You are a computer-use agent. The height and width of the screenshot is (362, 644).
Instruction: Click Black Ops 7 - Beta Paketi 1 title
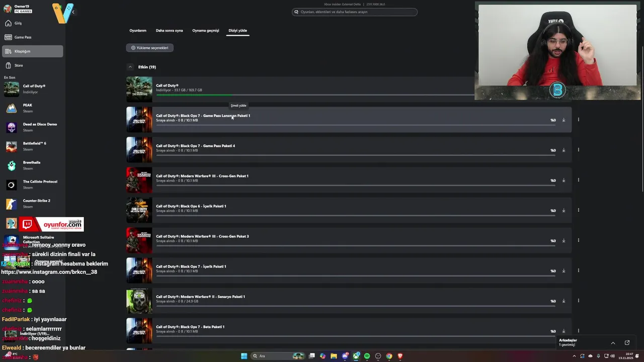[x=190, y=327]
